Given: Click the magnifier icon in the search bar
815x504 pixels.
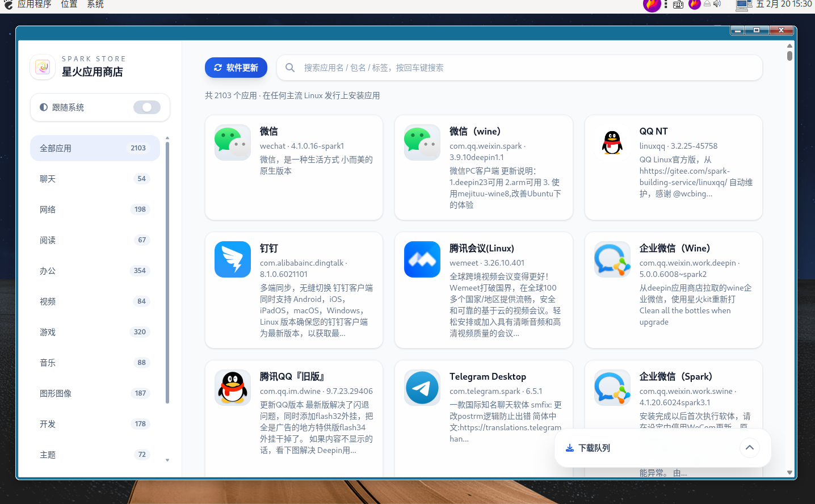Looking at the screenshot, I should tap(290, 68).
